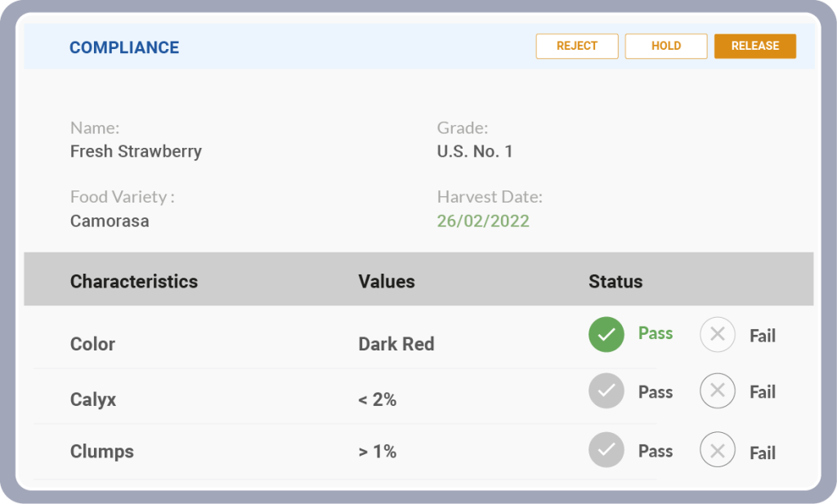
Task: Click the Fail X icon for Color
Action: [717, 334]
